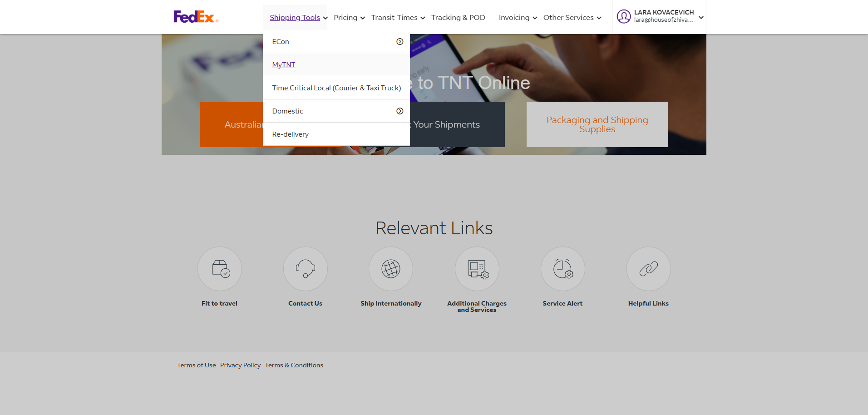Expand the Other Services dropdown

point(572,18)
